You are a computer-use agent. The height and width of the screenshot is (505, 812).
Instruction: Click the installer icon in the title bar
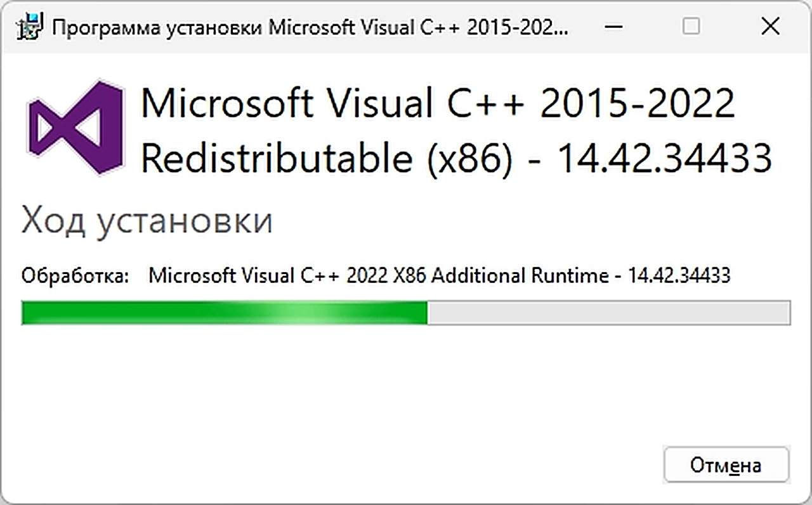[30, 27]
